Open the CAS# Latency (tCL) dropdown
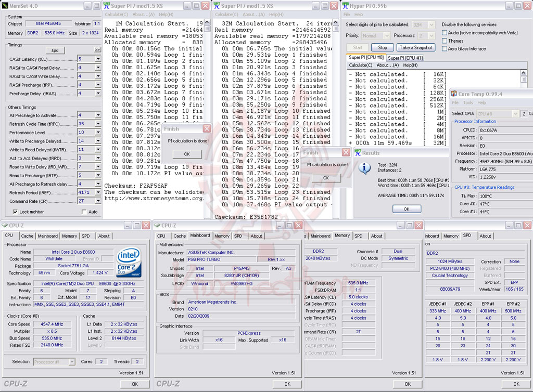The width and height of the screenshot is (533, 392). [x=98, y=59]
